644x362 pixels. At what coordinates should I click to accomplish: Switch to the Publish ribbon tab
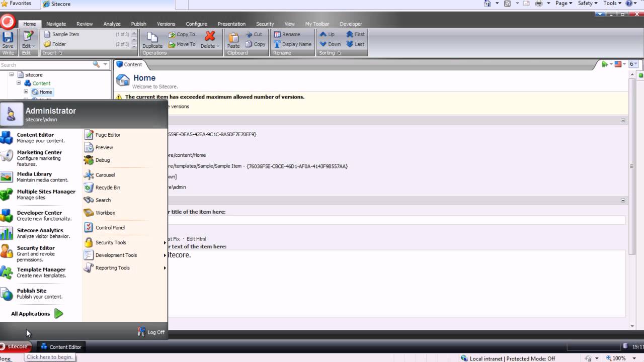[139, 24]
